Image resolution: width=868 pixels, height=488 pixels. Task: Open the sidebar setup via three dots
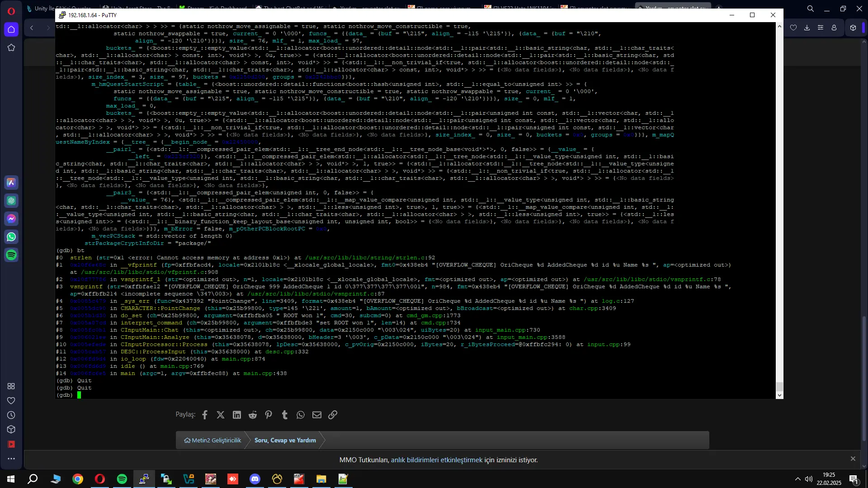pos(11,458)
